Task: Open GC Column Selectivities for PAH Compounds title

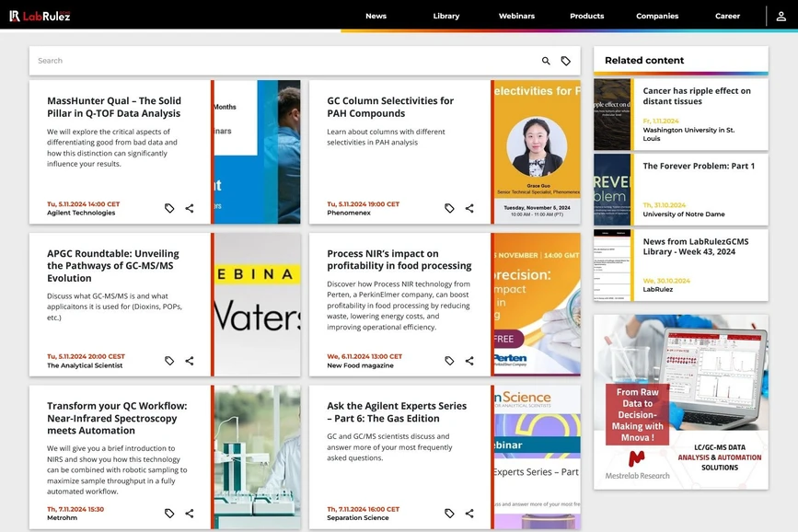Action: (390, 107)
